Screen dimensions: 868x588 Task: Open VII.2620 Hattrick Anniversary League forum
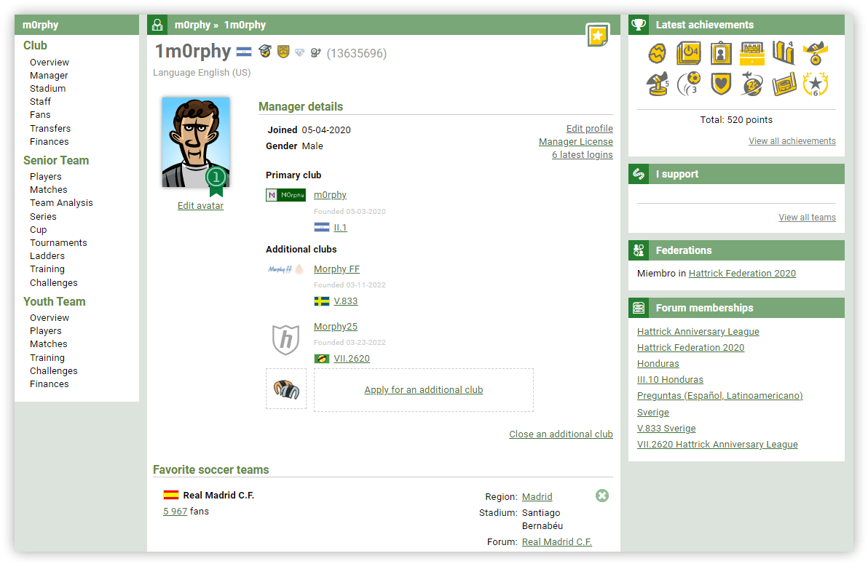(x=717, y=444)
